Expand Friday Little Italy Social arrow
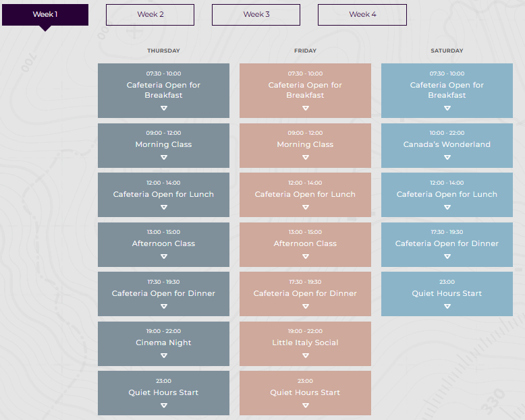Image resolution: width=525 pixels, height=420 pixels. [305, 356]
